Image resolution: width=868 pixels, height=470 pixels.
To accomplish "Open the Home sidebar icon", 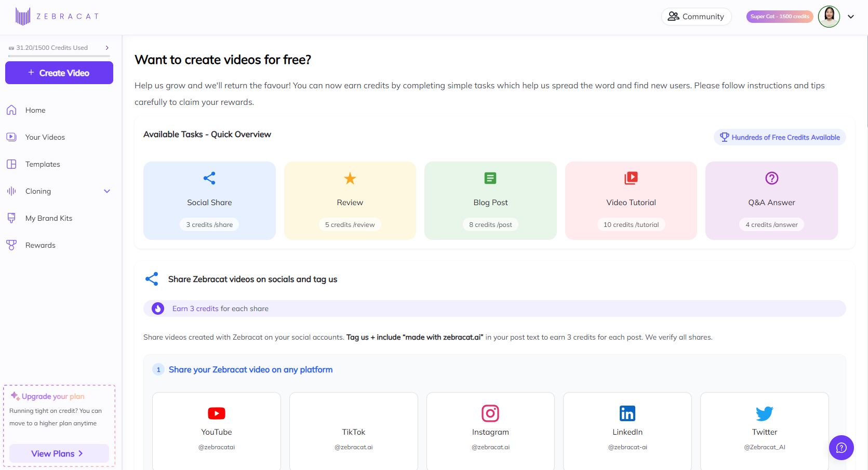I will [x=11, y=110].
